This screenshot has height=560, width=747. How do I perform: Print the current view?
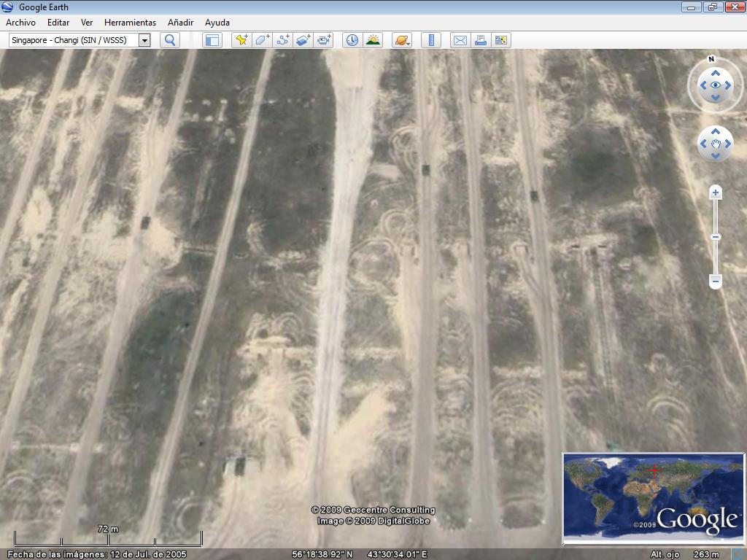point(480,40)
